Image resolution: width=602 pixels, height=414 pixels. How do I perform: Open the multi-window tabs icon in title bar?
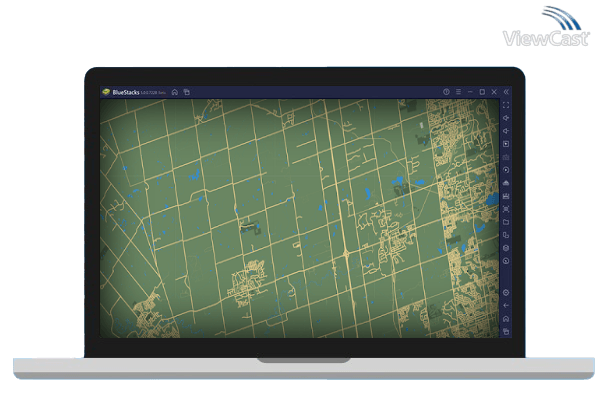tap(187, 92)
